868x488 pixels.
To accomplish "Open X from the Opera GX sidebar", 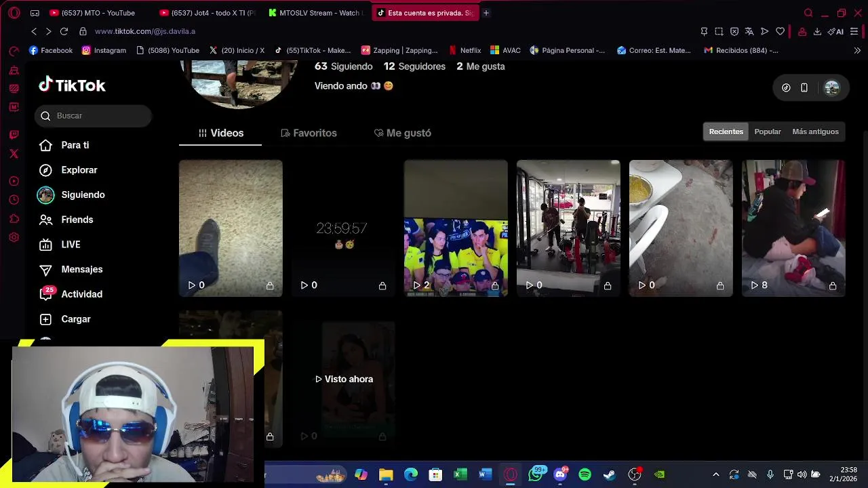I will point(14,153).
